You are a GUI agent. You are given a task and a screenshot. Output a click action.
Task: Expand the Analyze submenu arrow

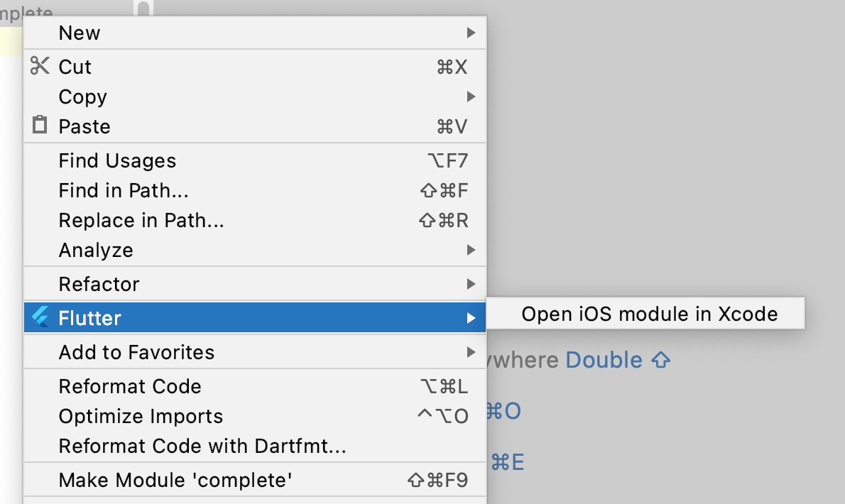(471, 250)
